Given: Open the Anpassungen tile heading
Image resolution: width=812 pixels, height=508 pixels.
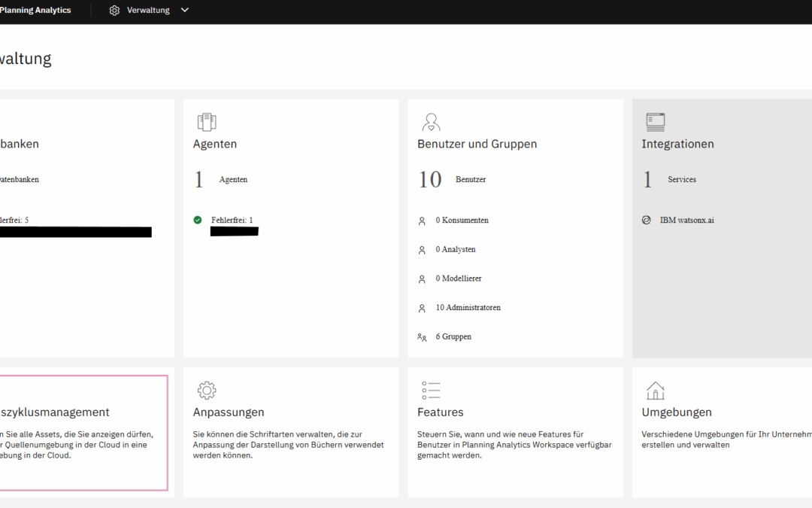Looking at the screenshot, I should (228, 412).
